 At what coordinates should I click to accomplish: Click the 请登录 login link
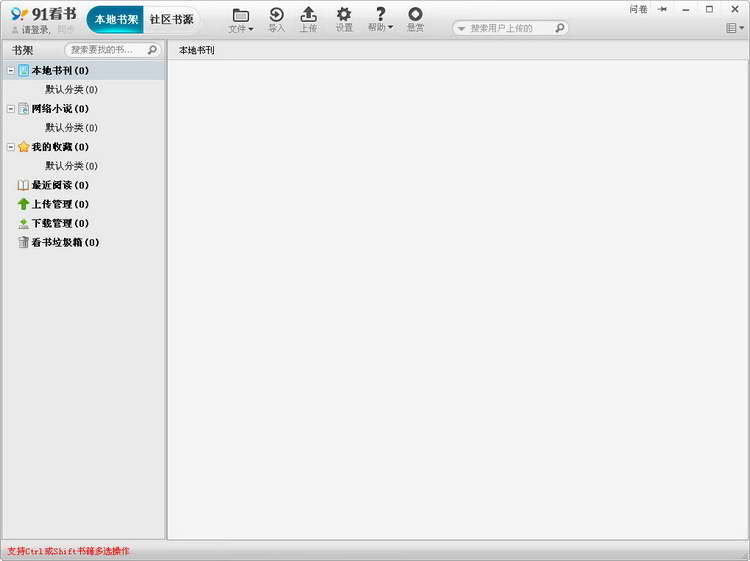pos(35,30)
